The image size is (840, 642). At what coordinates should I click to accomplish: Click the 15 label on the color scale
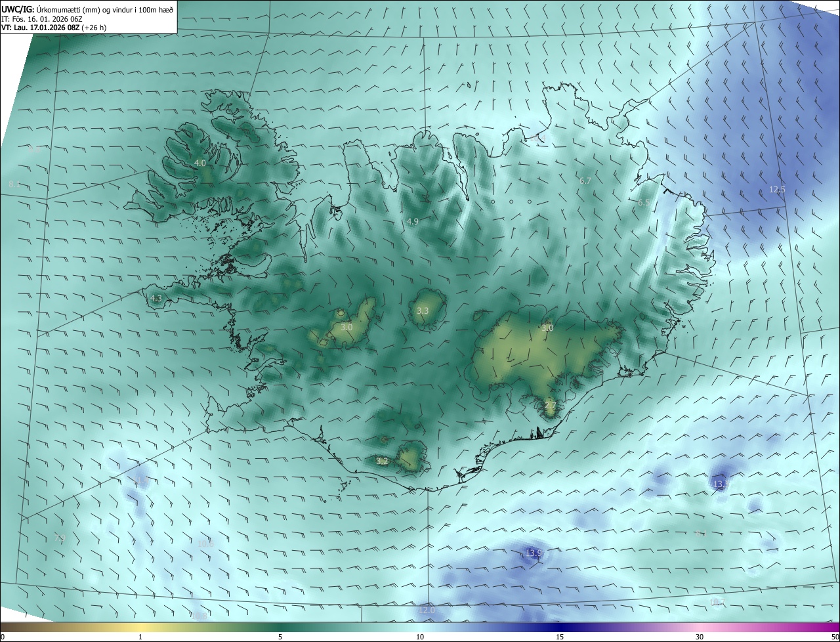pos(560,637)
